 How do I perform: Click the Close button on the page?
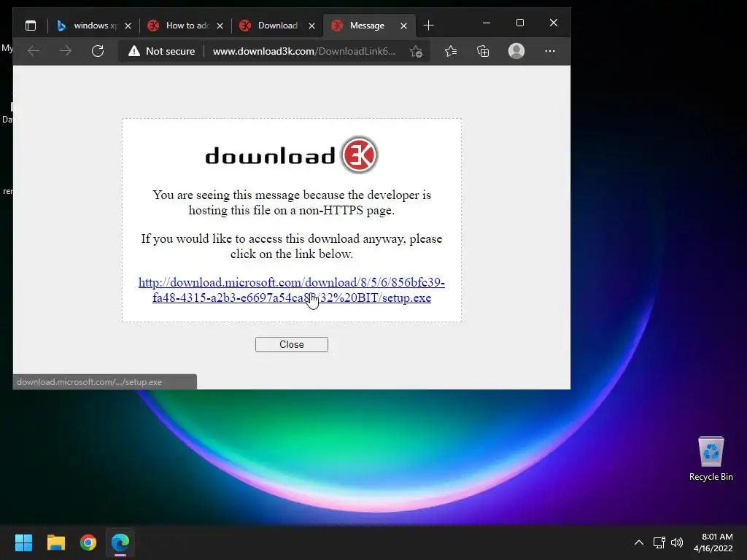pyautogui.click(x=292, y=344)
